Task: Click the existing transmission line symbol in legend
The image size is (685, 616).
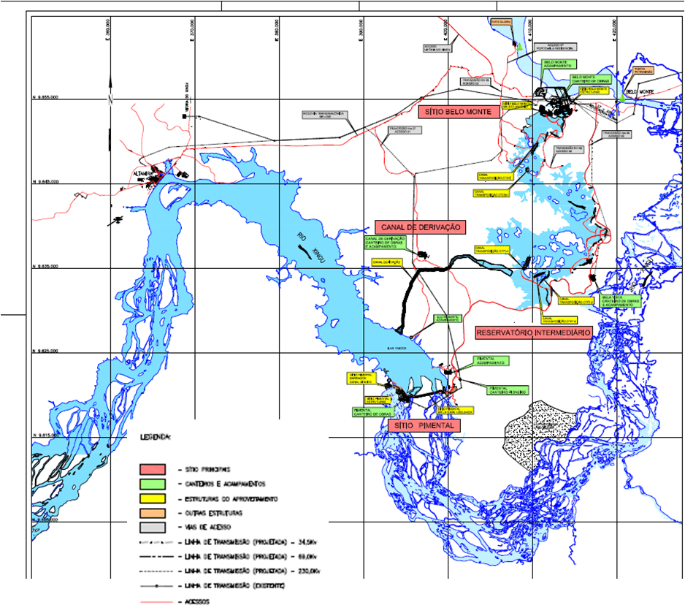Action: pos(156,586)
